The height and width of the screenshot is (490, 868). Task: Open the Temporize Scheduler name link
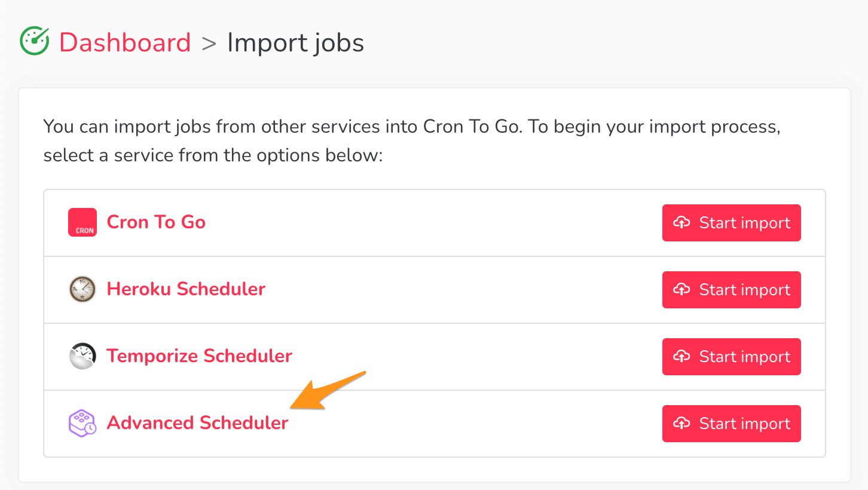pos(200,356)
